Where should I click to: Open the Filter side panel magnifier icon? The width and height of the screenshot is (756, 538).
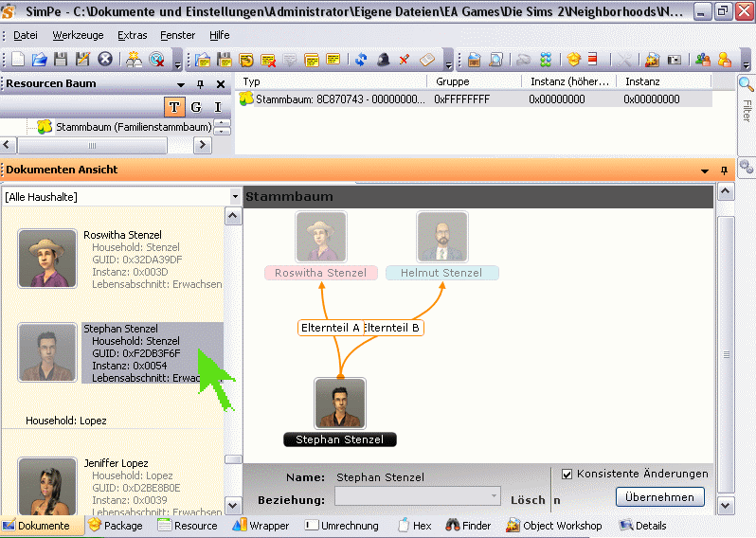(746, 85)
